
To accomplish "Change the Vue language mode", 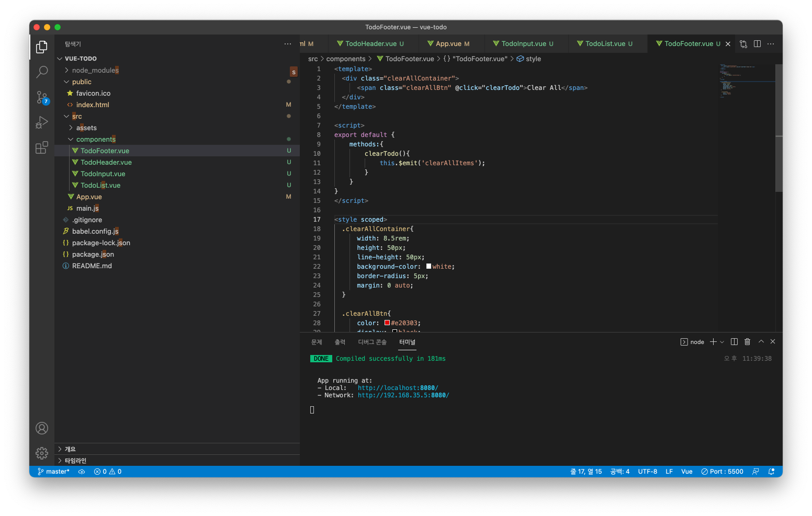I will tap(686, 472).
